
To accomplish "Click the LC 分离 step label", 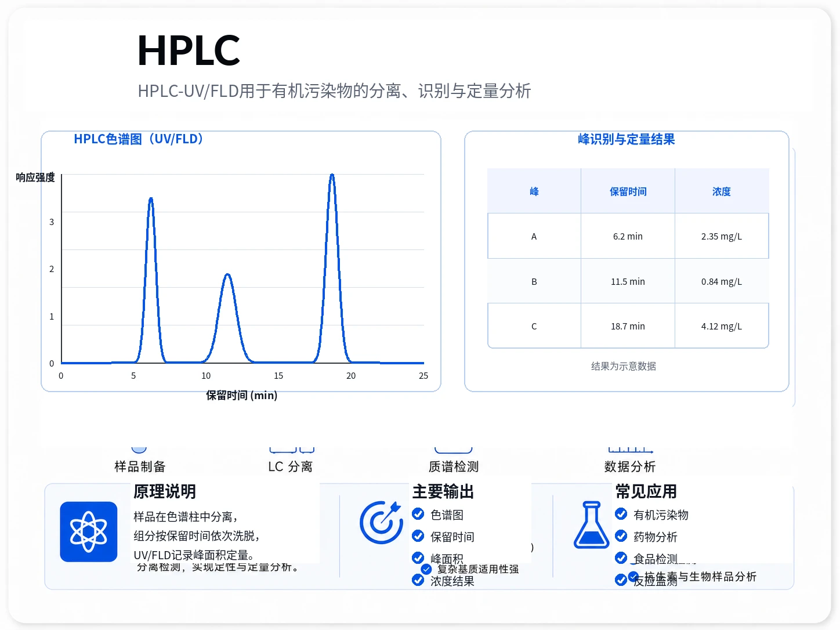I will (290, 466).
